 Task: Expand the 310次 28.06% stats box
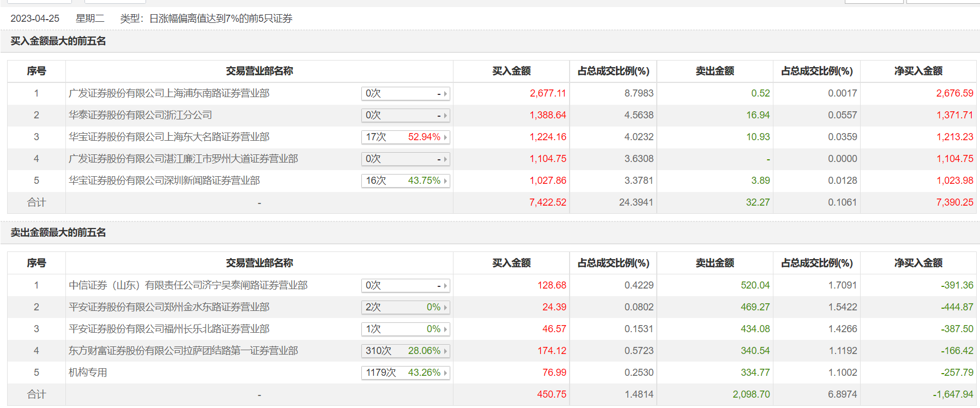click(406, 351)
